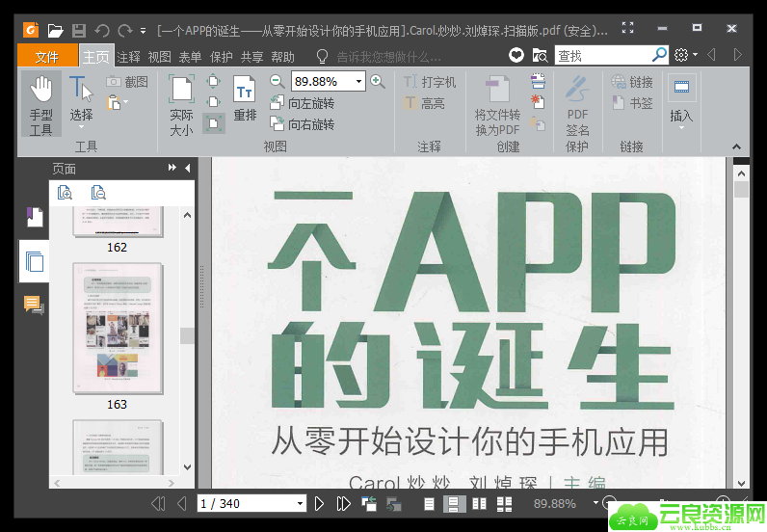Image resolution: width=767 pixels, height=532 pixels.
Task: Open the quick access toolbar customize dropdown
Action: click(x=143, y=31)
